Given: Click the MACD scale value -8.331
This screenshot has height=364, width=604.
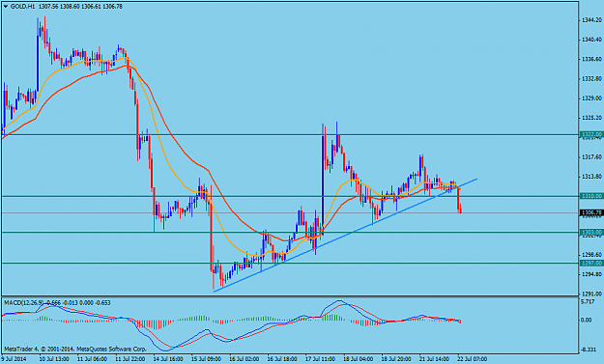Looking at the screenshot, I should (x=589, y=350).
